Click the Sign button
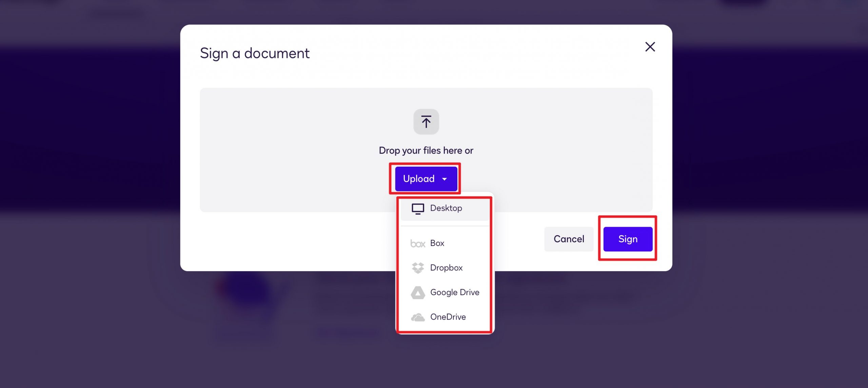This screenshot has width=868, height=388. click(628, 239)
